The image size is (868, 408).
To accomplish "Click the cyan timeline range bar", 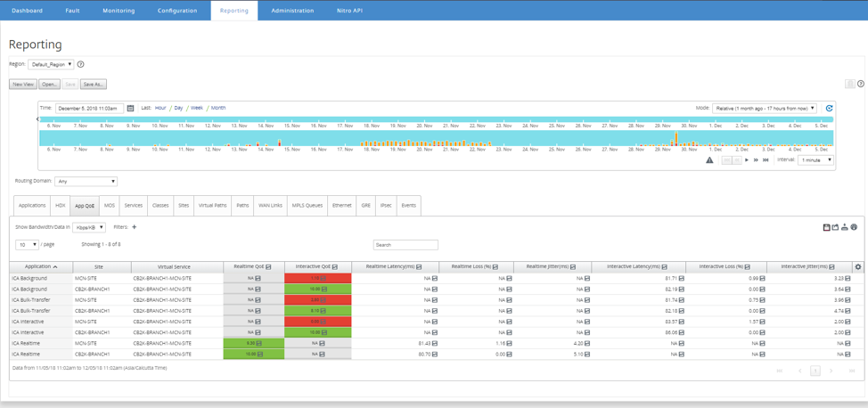I will point(436,119).
